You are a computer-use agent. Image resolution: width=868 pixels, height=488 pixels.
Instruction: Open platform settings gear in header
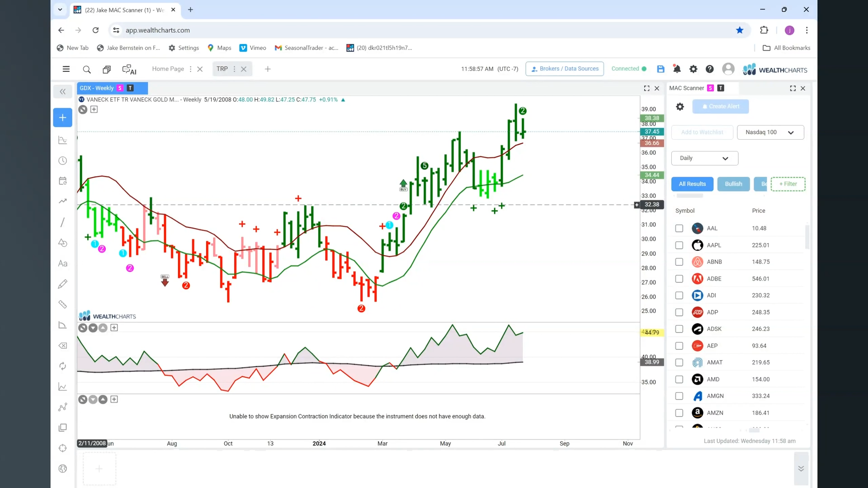click(693, 69)
